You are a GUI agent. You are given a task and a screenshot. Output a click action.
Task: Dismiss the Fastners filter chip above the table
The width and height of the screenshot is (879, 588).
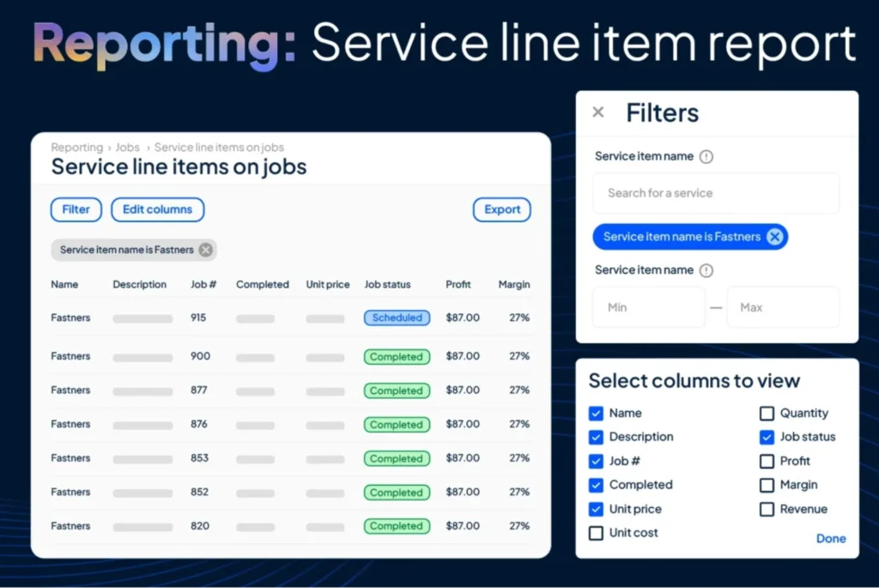(x=204, y=250)
